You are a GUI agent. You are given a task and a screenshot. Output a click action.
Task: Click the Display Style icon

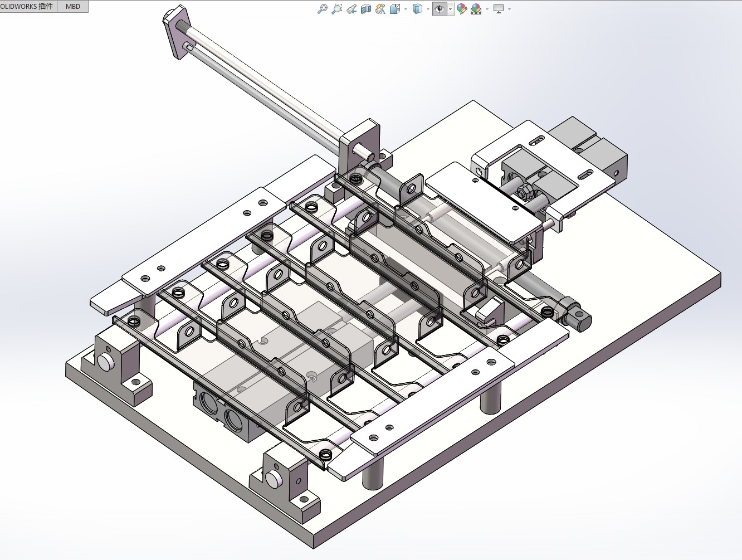417,9
